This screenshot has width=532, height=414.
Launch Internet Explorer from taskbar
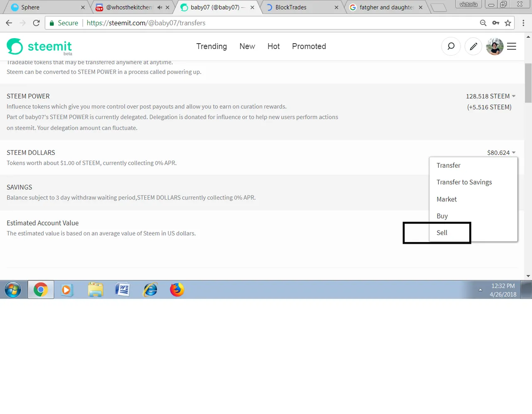pos(150,289)
